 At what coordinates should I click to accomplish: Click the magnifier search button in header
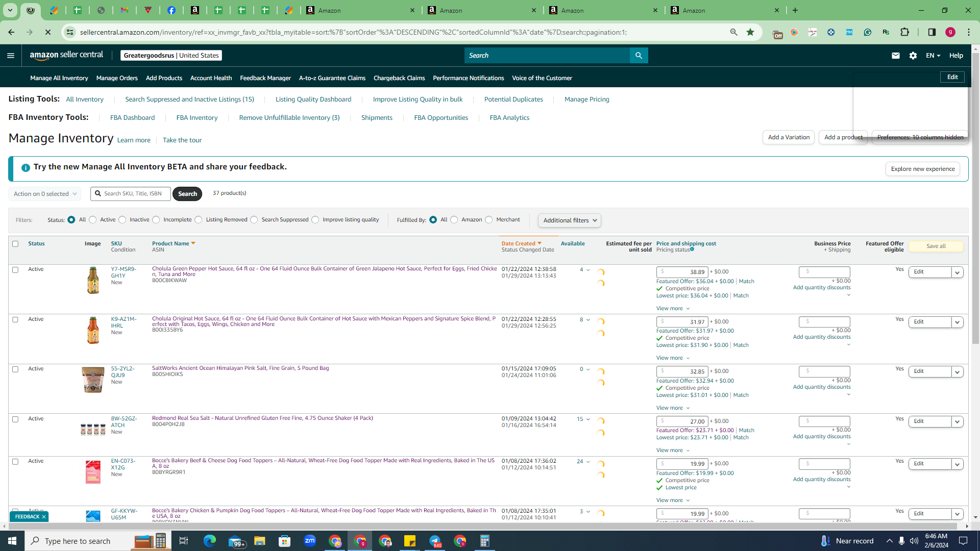click(639, 56)
